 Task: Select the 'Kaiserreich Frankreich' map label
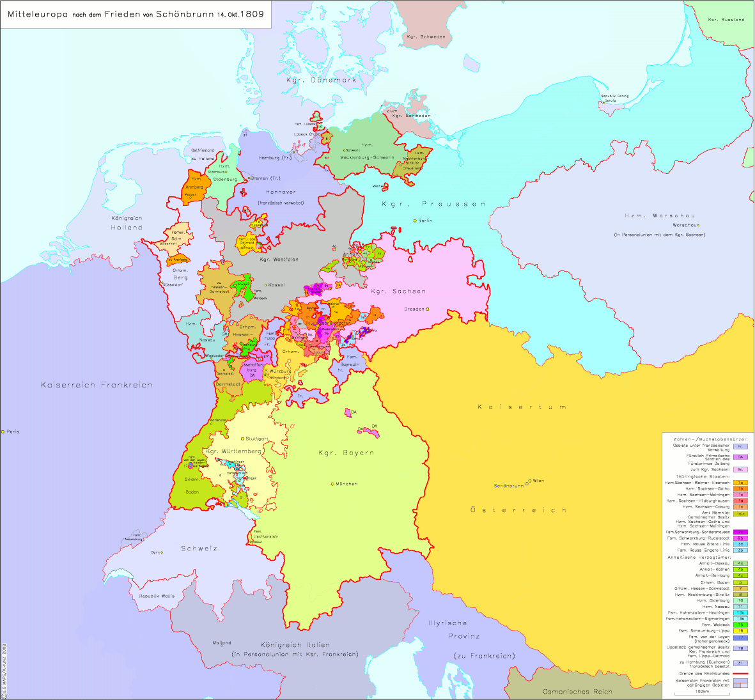tap(97, 385)
